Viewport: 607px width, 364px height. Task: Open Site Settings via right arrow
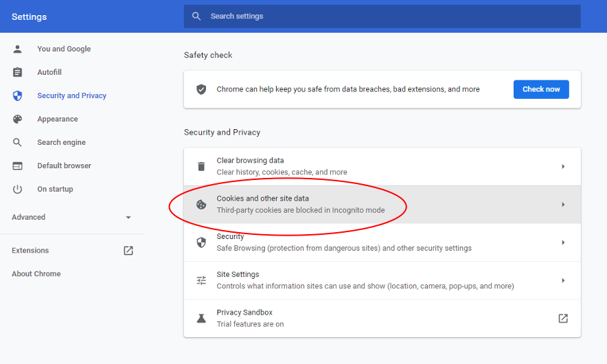click(563, 280)
